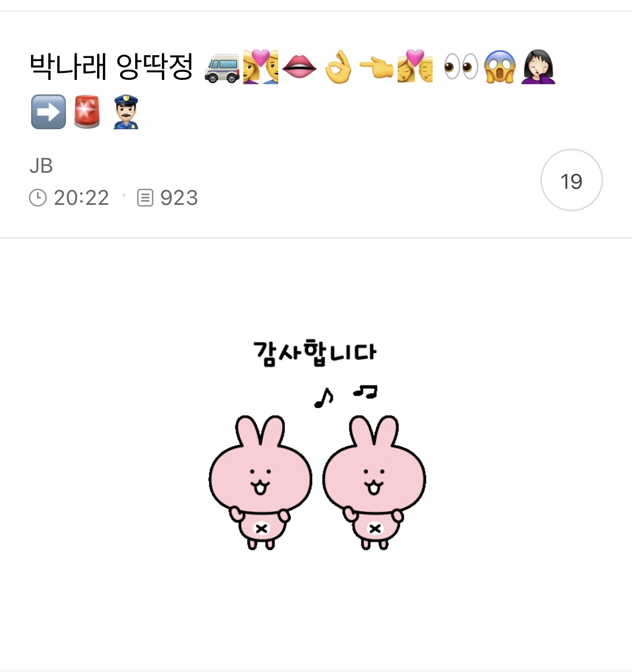Click the 감사합니다 sticker text
Image resolution: width=632 pixels, height=672 pixels.
pyautogui.click(x=315, y=353)
